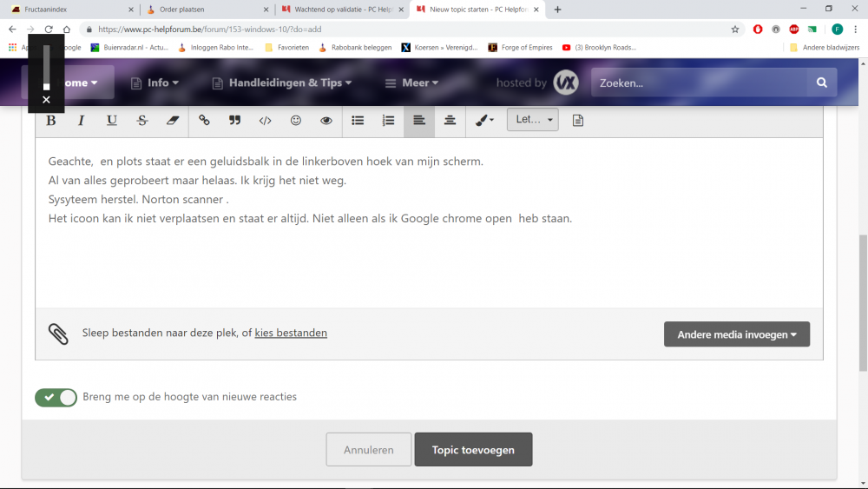Open Koersen Verenigd bookmark
This screenshot has width=868, height=489.
[x=439, y=48]
